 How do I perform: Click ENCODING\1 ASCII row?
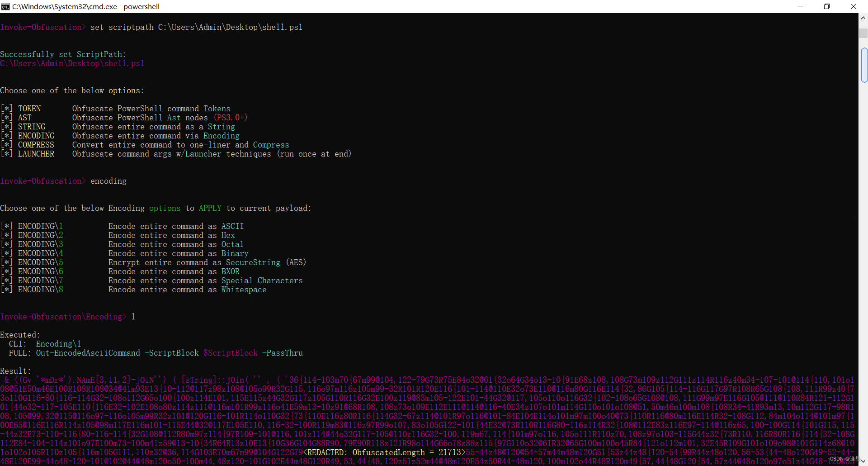tap(122, 226)
